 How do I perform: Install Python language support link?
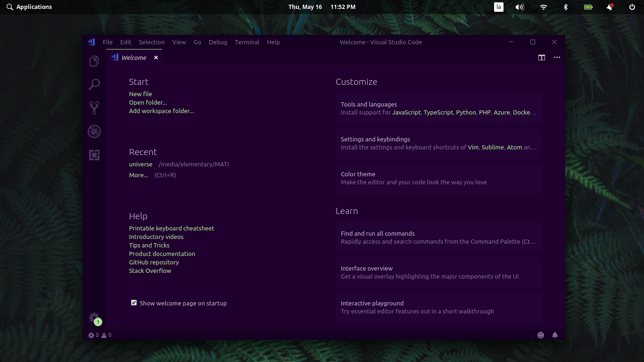tap(466, 112)
